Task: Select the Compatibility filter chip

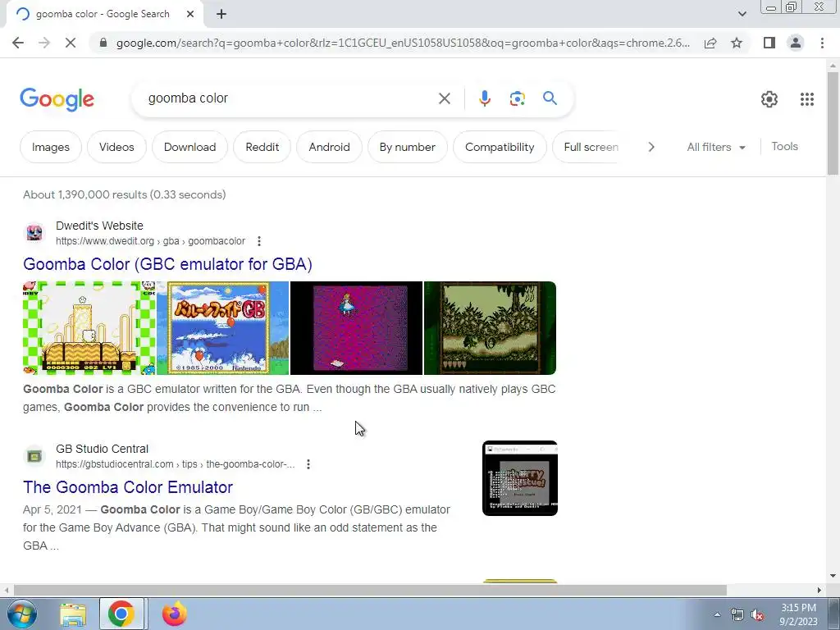Action: 500,147
